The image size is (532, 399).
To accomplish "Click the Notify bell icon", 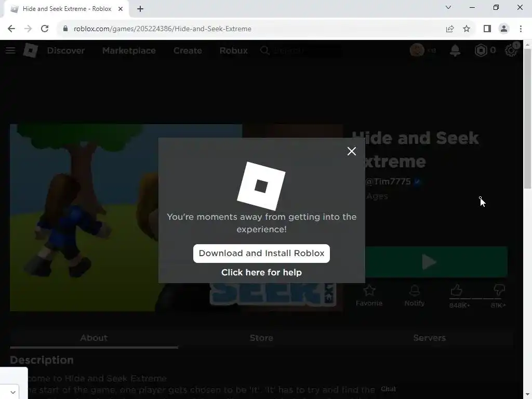I will [414, 290].
